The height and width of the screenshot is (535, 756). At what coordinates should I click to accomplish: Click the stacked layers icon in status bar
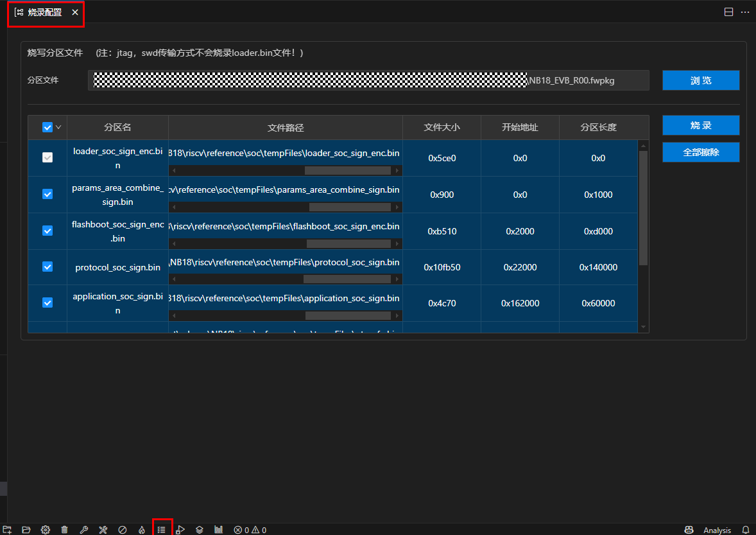click(x=200, y=530)
